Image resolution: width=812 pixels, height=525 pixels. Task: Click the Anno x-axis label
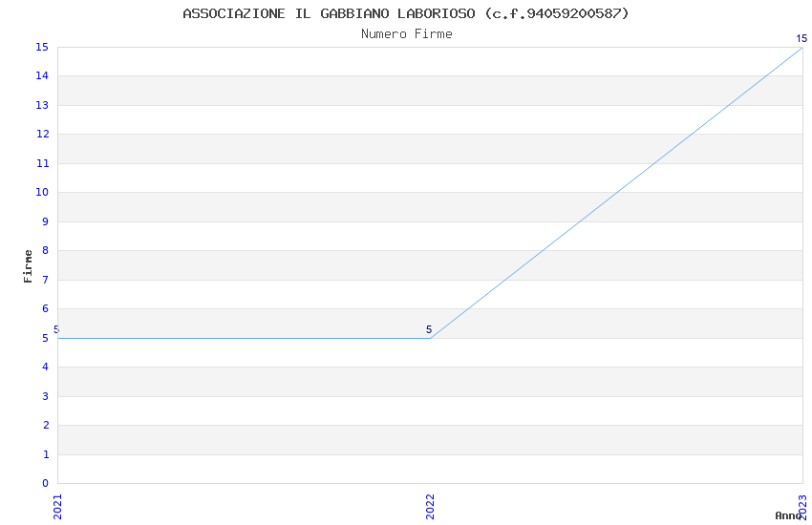click(788, 515)
